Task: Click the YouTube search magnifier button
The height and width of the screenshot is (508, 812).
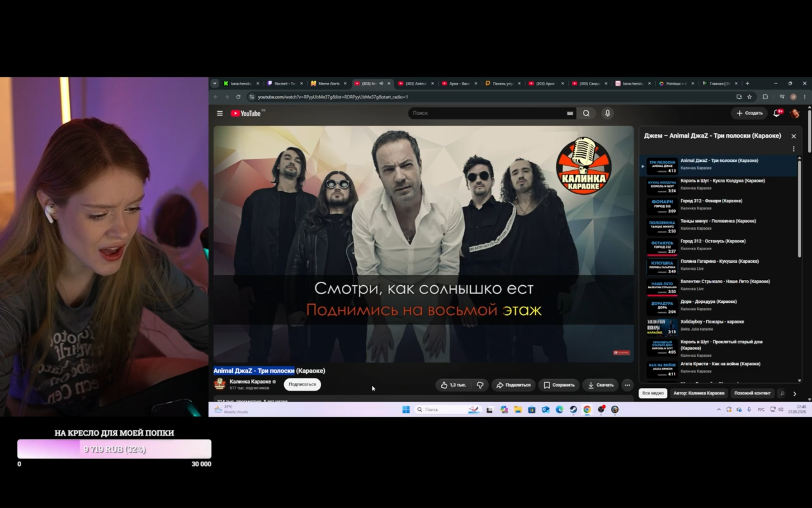Action: point(586,113)
